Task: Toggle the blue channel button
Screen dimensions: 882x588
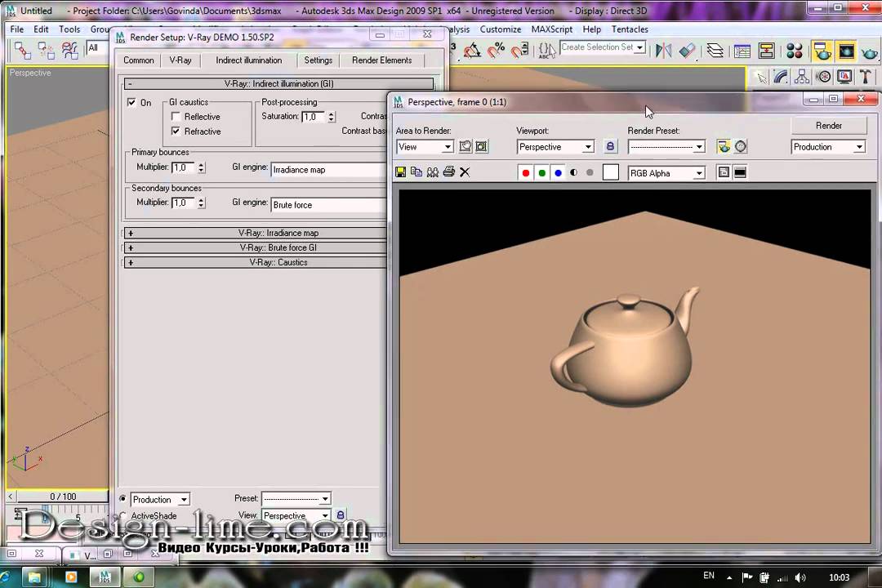Action: [x=558, y=173]
